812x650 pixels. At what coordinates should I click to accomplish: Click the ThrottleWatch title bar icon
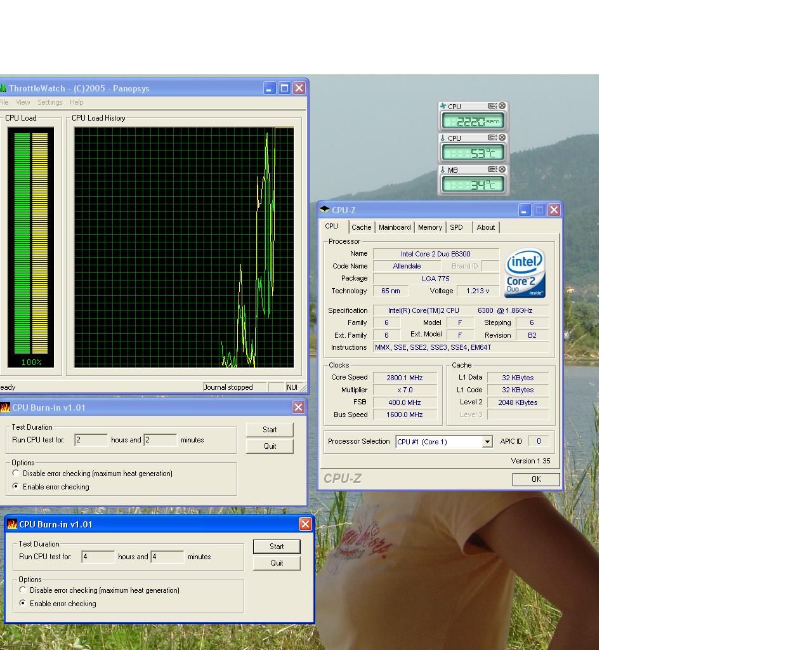point(3,88)
